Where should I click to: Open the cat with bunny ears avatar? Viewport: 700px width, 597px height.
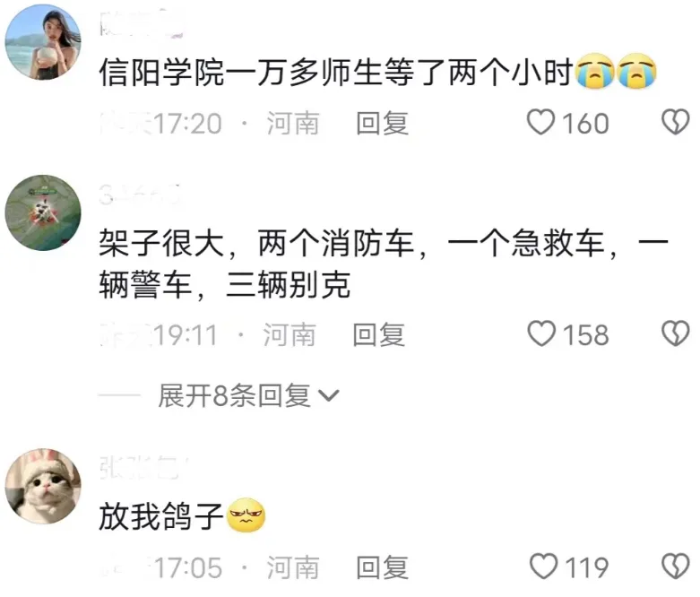[43, 486]
